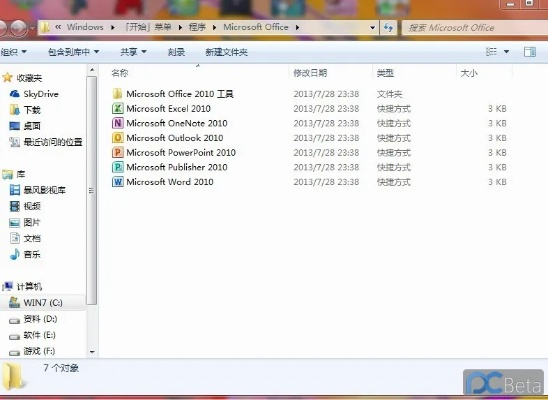Expand the arrow after 「开始」菜单 in the address bar
This screenshot has width=548, height=400.
(x=180, y=27)
